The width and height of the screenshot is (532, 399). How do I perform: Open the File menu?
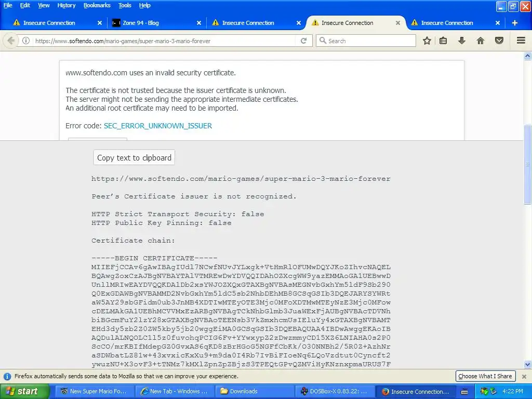8,5
